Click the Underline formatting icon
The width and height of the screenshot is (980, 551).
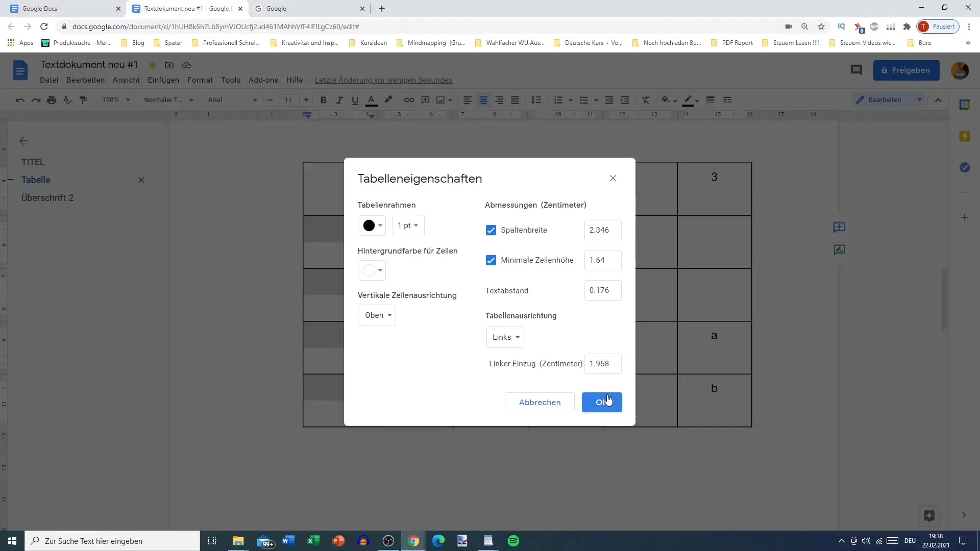click(355, 99)
